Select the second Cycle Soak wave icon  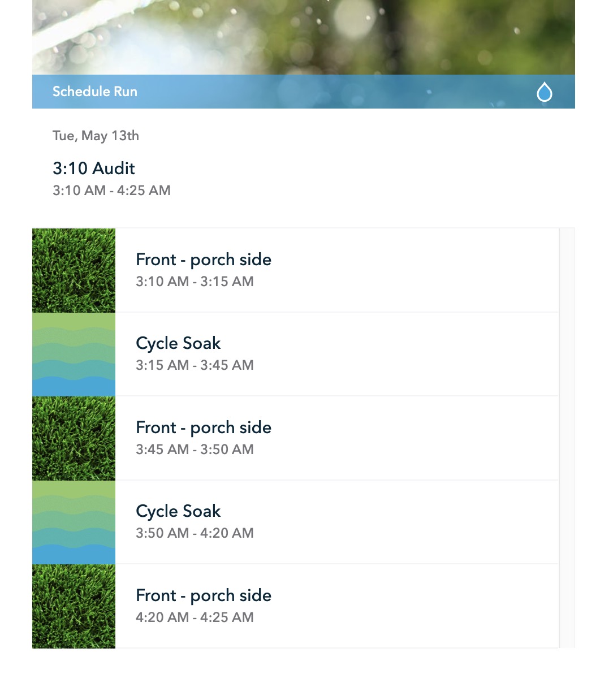pyautogui.click(x=74, y=522)
